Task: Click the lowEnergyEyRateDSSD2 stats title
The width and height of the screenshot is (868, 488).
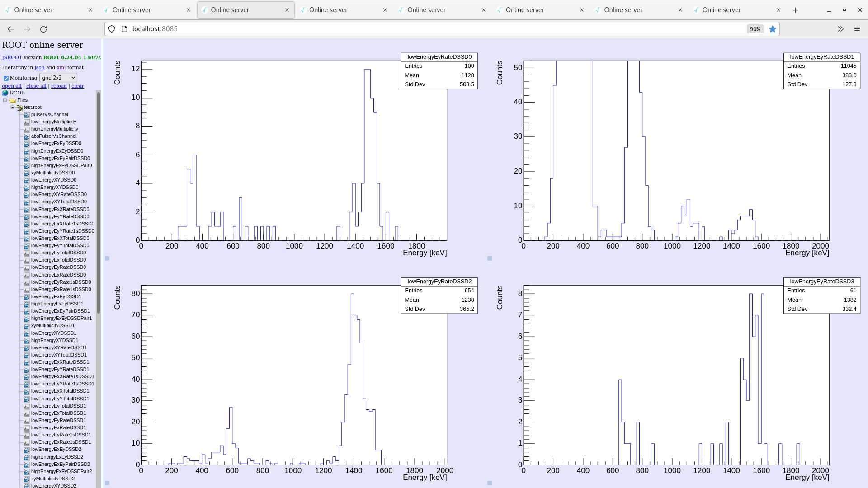Action: [x=439, y=282]
